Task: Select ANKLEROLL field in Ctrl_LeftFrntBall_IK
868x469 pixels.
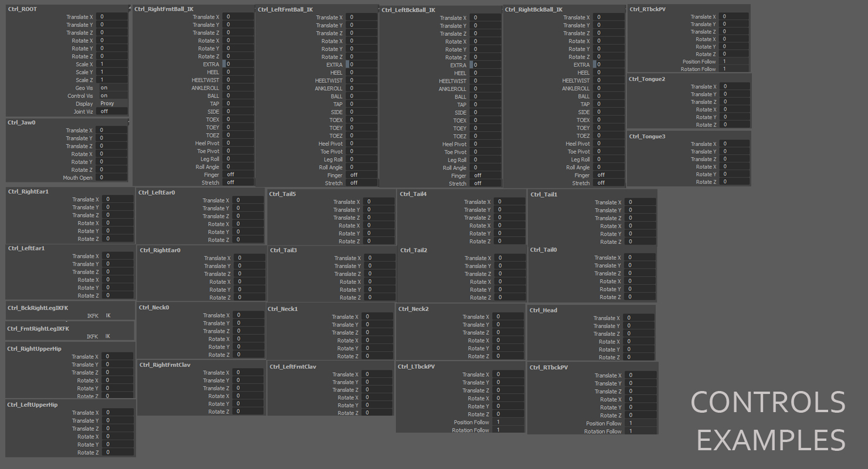Action: [x=362, y=89]
